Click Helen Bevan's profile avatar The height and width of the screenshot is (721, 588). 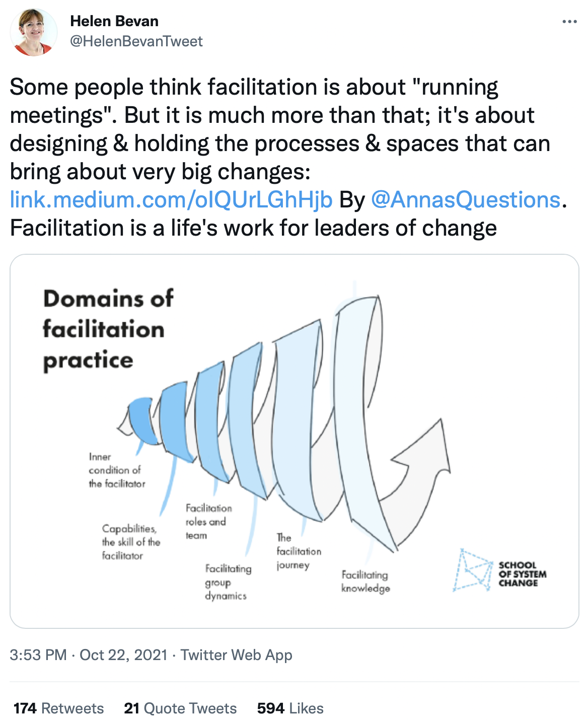click(34, 32)
